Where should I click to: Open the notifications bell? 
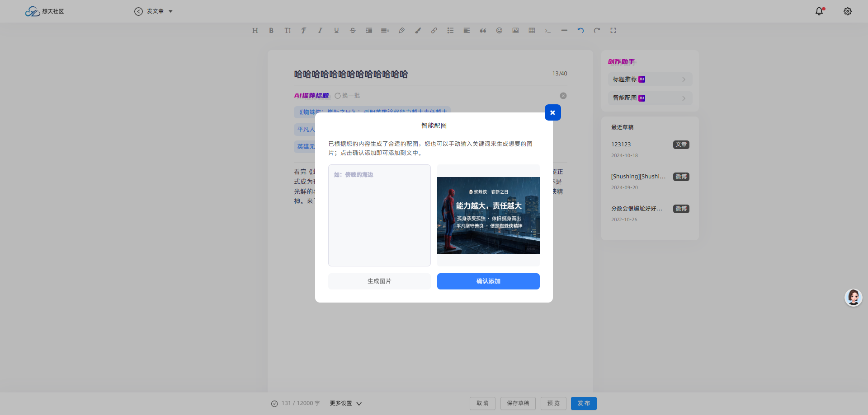[x=819, y=11]
